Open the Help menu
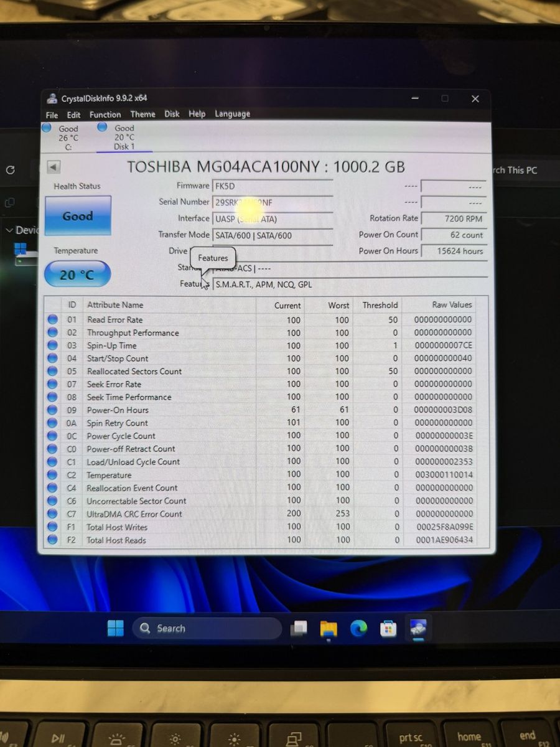 tap(197, 114)
